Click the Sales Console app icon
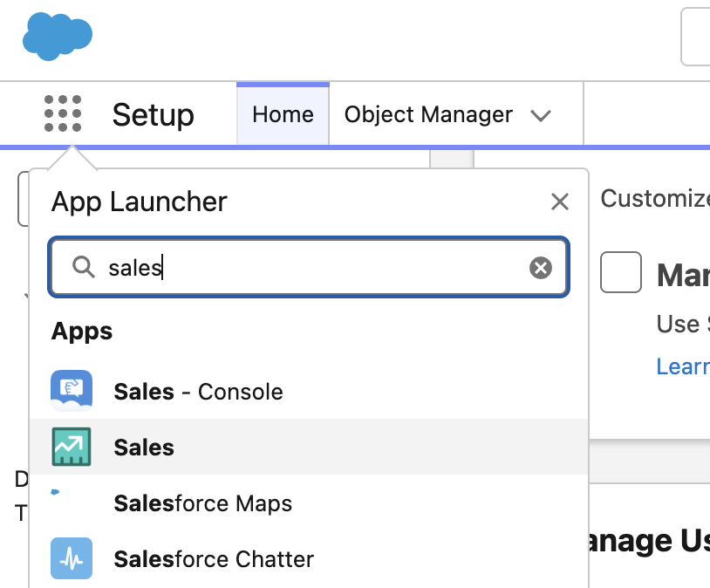Screen dimensions: 710x588 click(72, 391)
